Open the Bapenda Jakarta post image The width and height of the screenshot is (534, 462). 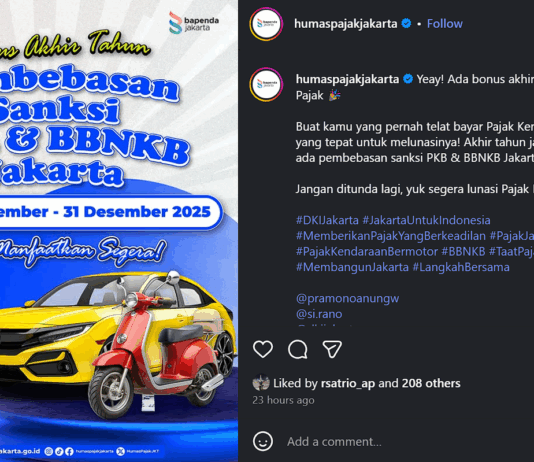point(119,231)
